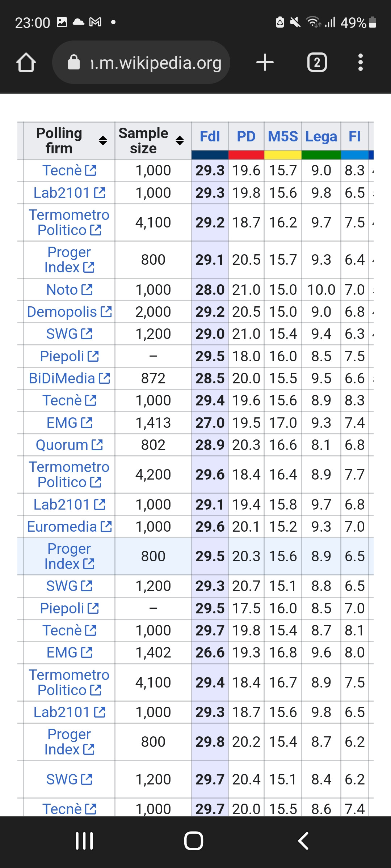This screenshot has width=391, height=868.
Task: Open the tab switcher showing 2 tabs
Action: pos(317,62)
